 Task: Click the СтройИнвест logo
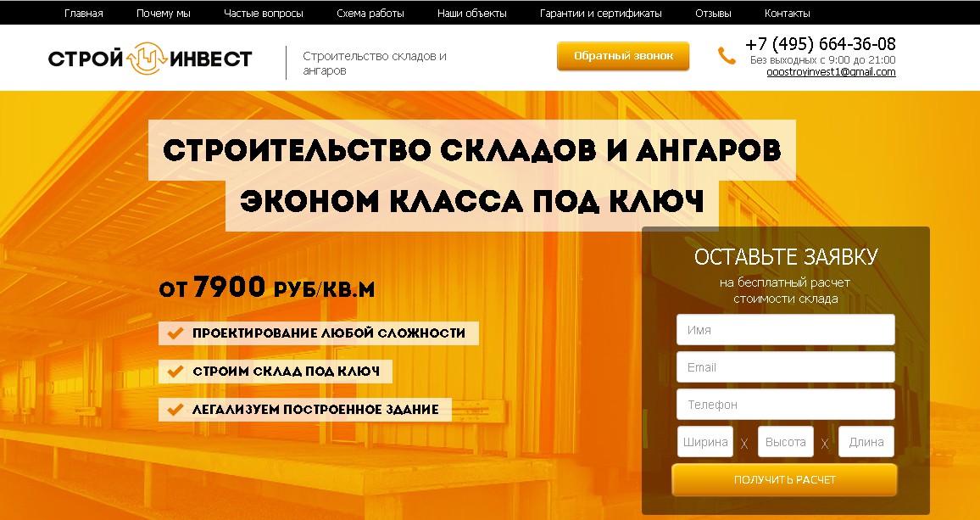pyautogui.click(x=150, y=59)
